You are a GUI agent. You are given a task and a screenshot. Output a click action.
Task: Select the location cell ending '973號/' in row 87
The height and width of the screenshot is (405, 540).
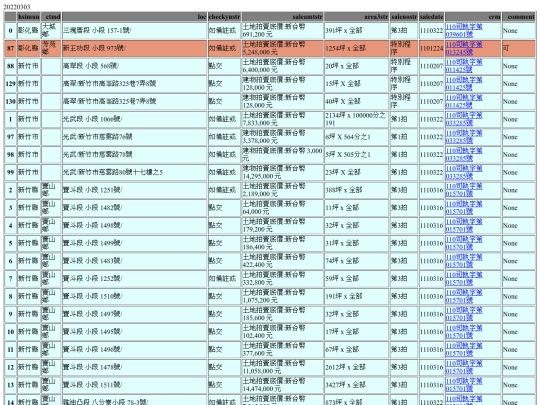point(134,48)
